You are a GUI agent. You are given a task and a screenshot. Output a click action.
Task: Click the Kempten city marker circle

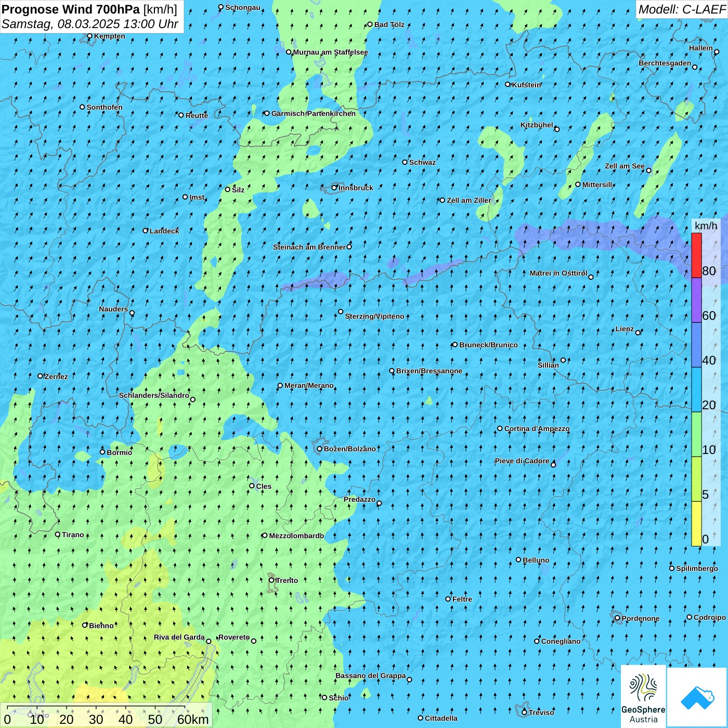pyautogui.click(x=89, y=36)
